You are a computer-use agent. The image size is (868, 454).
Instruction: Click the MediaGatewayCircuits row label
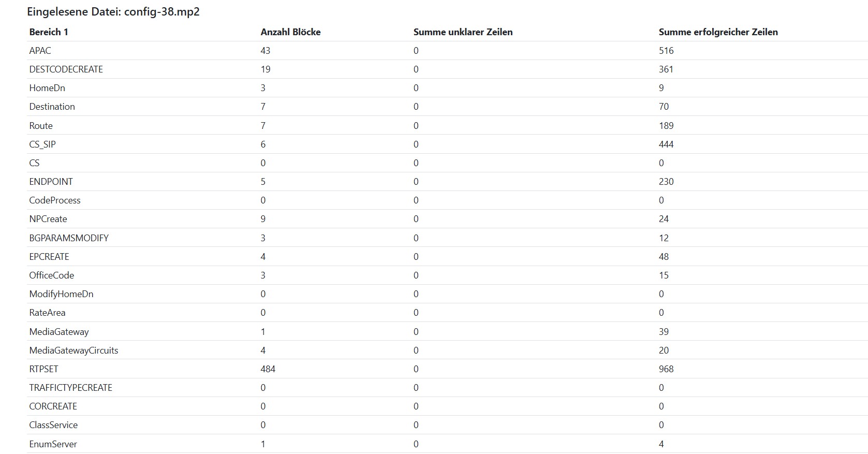click(x=74, y=350)
